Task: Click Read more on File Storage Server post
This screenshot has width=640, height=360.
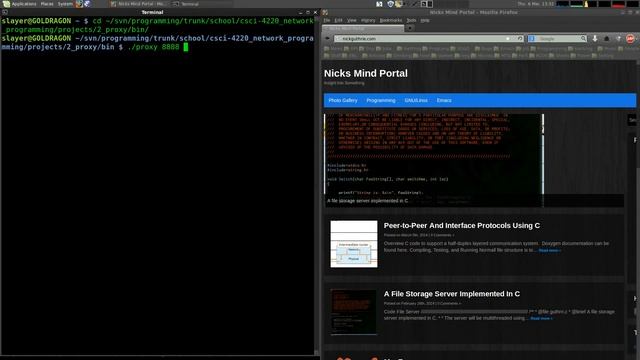Action: point(541,318)
